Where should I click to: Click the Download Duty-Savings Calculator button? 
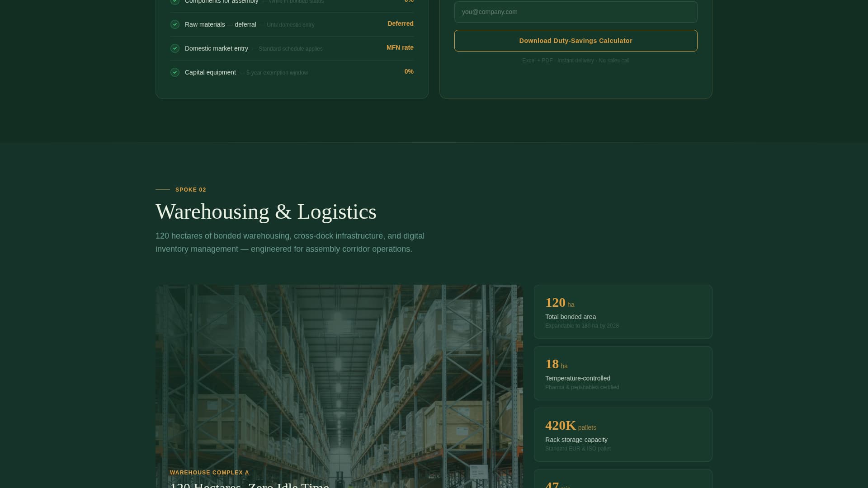click(576, 41)
